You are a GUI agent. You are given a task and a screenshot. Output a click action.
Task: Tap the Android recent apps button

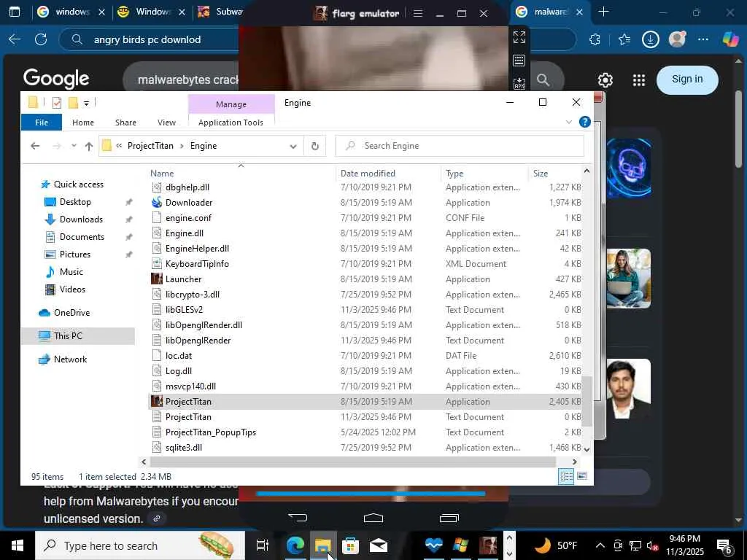pyautogui.click(x=449, y=518)
